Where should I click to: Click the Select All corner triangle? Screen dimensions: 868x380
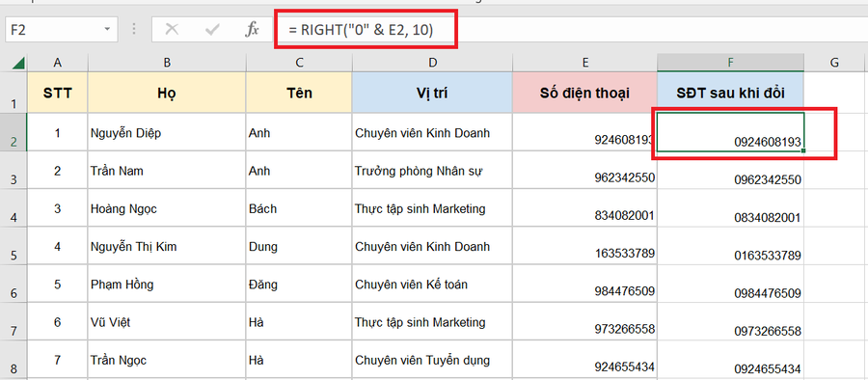[18, 63]
